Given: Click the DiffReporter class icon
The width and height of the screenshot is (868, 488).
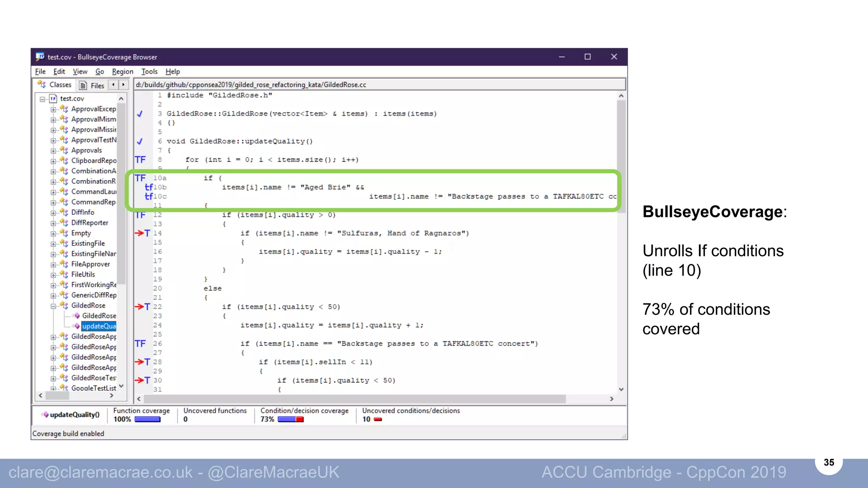Looking at the screenshot, I should click(64, 222).
